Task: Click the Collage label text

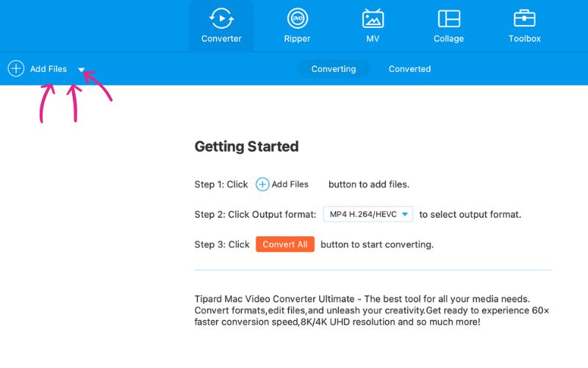Action: (448, 39)
